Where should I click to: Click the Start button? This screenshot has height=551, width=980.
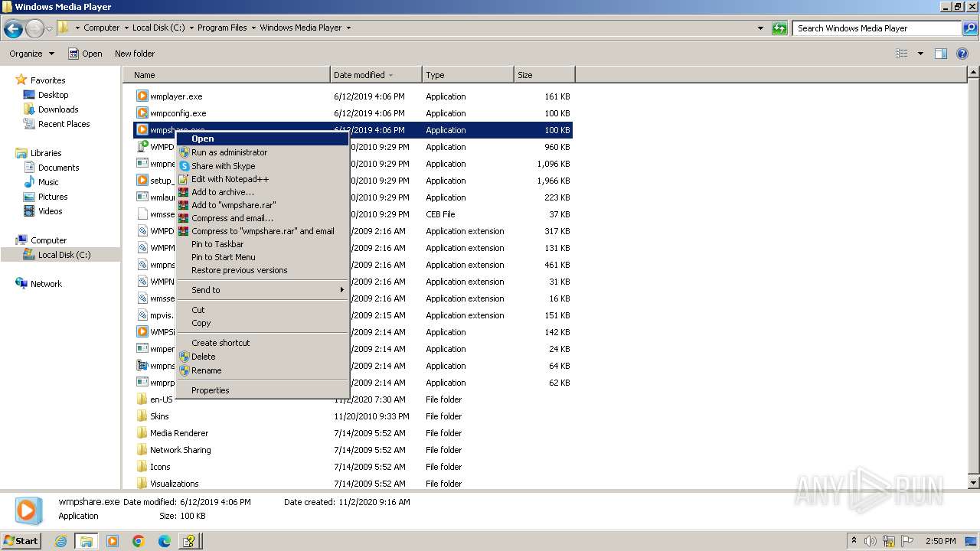click(x=21, y=541)
